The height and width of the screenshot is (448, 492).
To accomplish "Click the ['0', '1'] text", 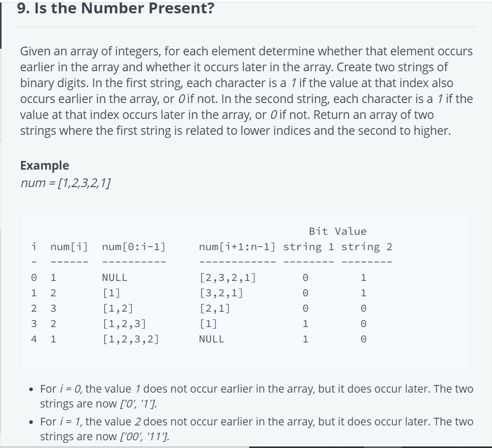I will click(x=139, y=403).
